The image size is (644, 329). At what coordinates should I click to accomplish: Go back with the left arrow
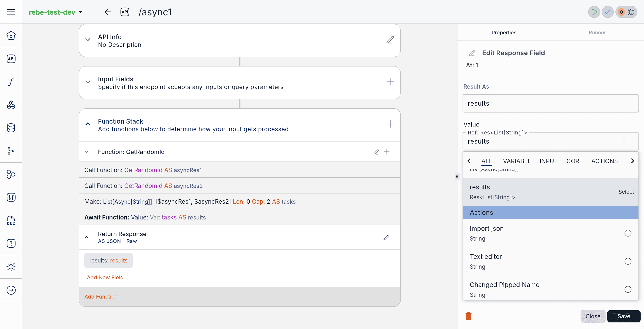108,12
